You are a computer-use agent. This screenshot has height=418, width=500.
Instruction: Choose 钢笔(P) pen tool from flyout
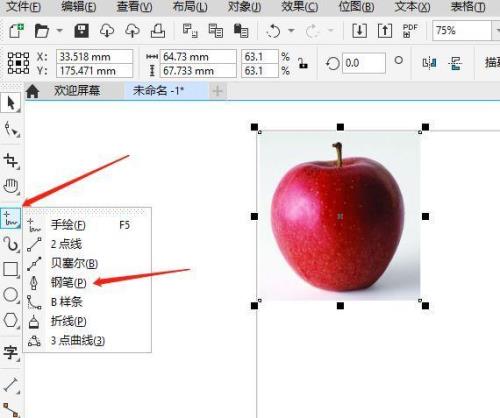coord(88,283)
